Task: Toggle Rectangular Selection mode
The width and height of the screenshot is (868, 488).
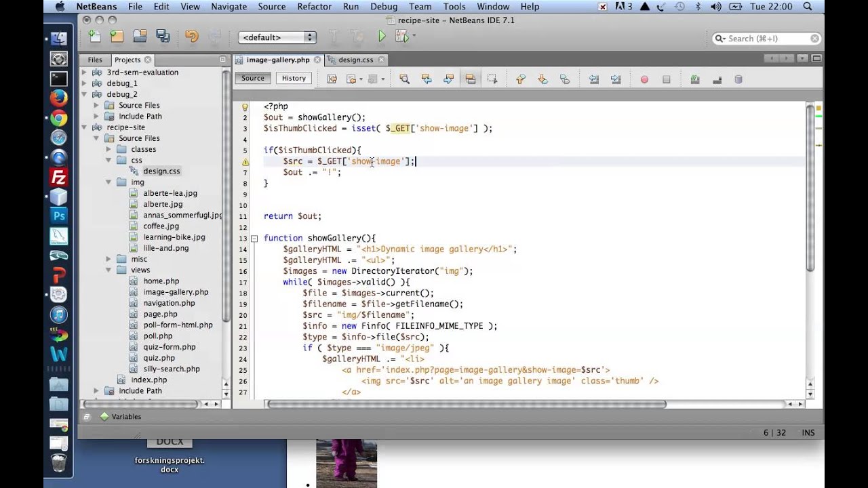Action: (492, 79)
